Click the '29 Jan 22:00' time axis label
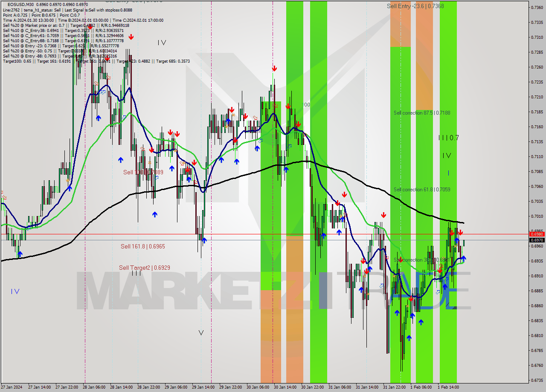This screenshot has width=546, height=392. pyautogui.click(x=230, y=387)
